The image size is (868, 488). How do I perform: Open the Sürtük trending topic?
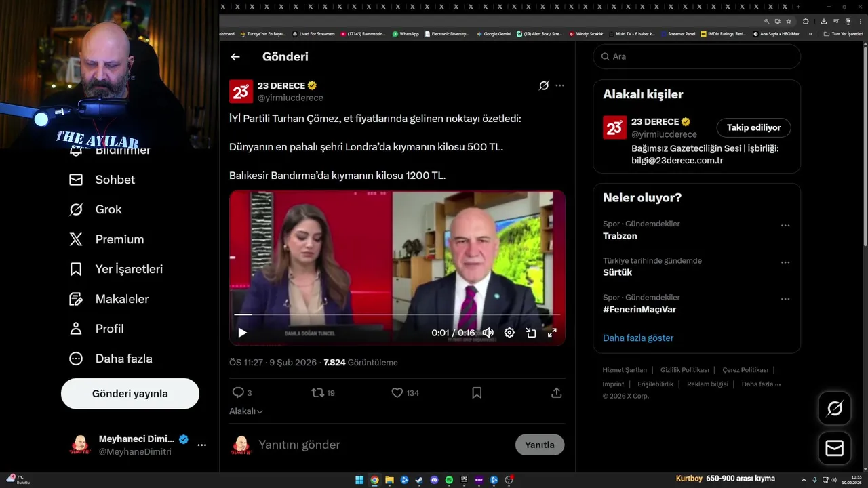tap(617, 272)
